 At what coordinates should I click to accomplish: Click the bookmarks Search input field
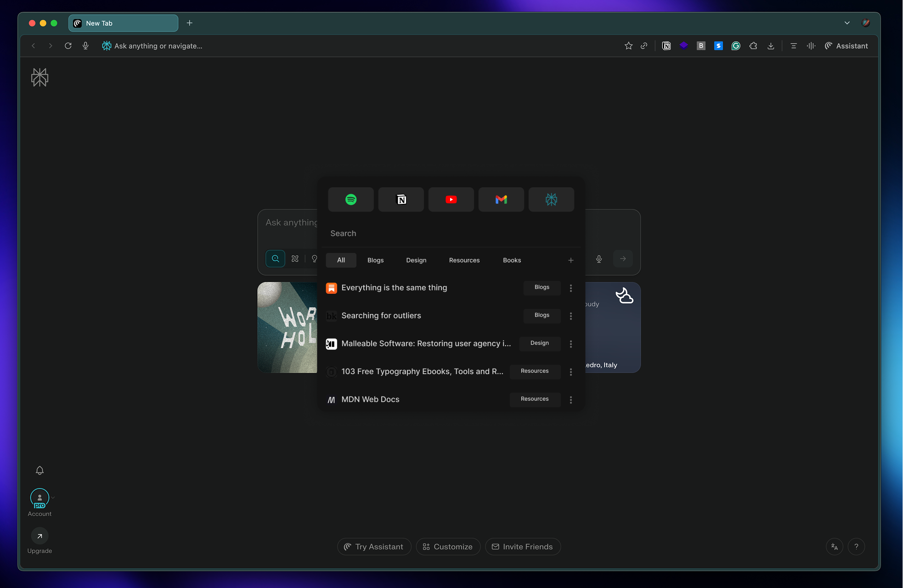point(450,233)
